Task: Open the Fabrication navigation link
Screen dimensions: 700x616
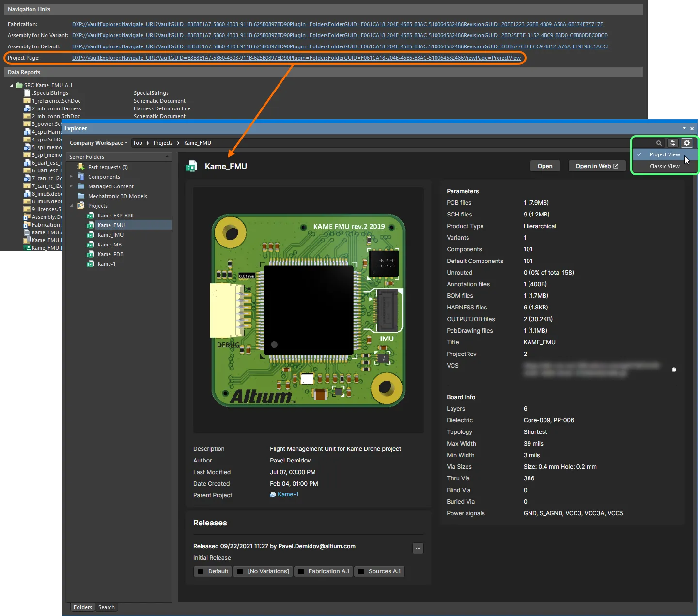Action: [x=338, y=24]
